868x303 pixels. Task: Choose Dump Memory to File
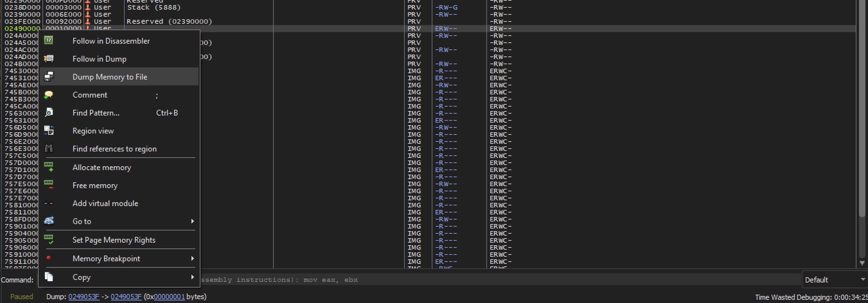[x=119, y=76]
